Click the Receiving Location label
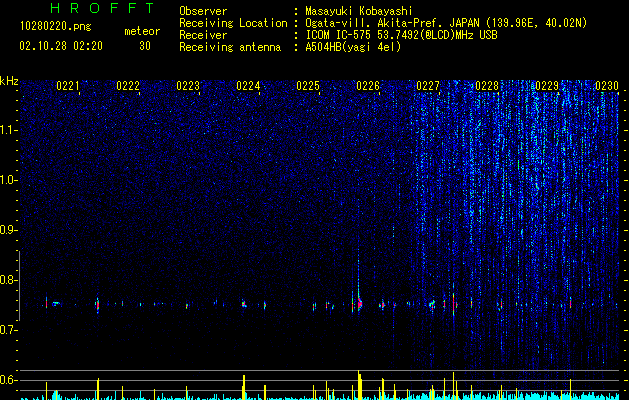Image resolution: width=629 pixels, height=400 pixels. (233, 23)
